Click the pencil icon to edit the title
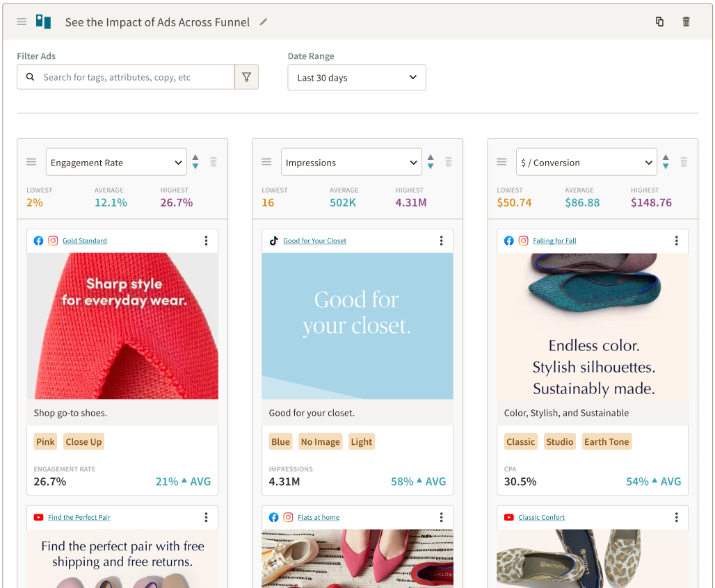Viewport: 715px width, 588px height. coord(264,22)
